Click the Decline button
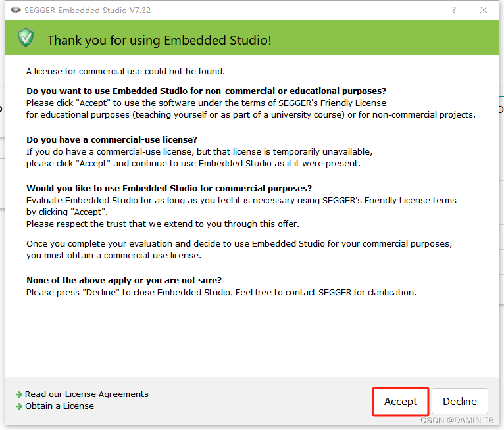 click(460, 402)
